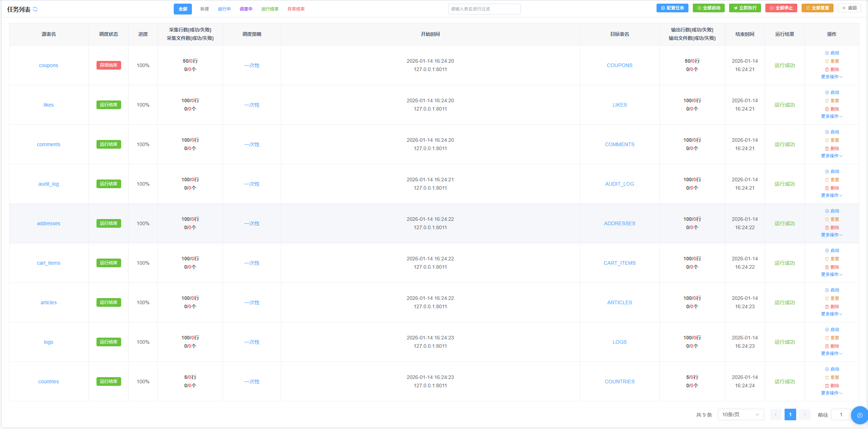Expand 更多操作 for cart_items row

[x=831, y=275]
